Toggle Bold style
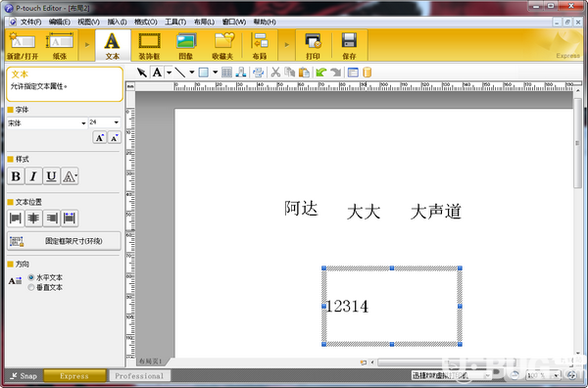 pos(16,176)
